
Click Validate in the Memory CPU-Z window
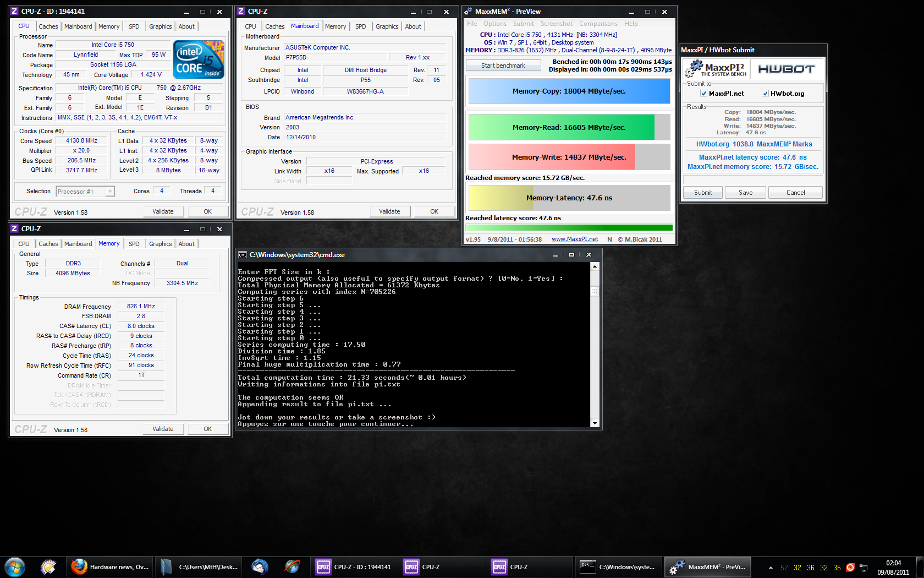coord(163,429)
